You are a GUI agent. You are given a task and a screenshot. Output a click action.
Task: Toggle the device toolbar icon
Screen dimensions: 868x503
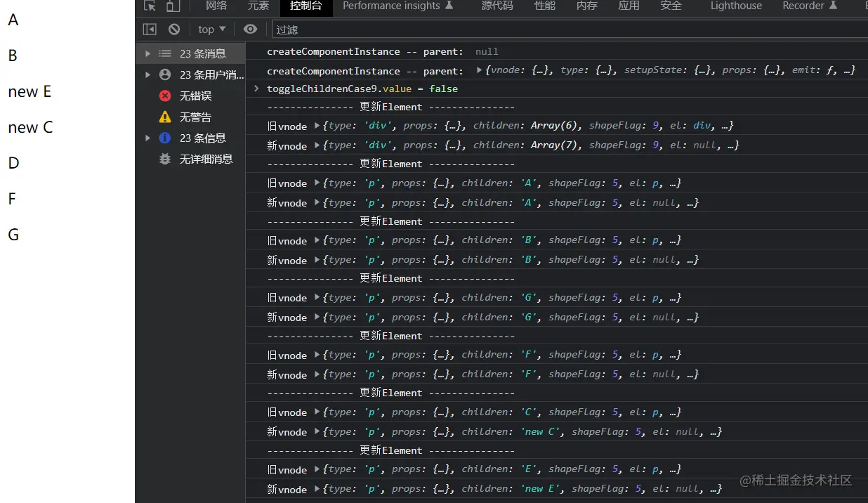(173, 6)
